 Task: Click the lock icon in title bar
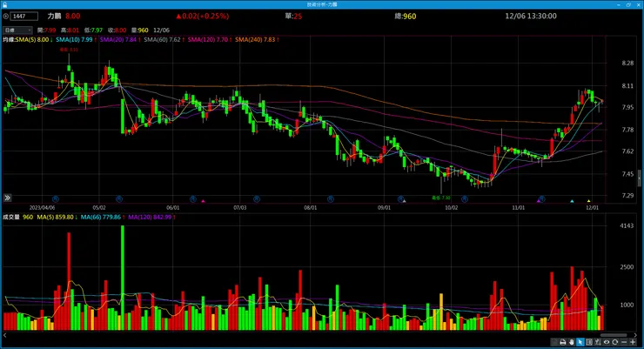(4, 4)
